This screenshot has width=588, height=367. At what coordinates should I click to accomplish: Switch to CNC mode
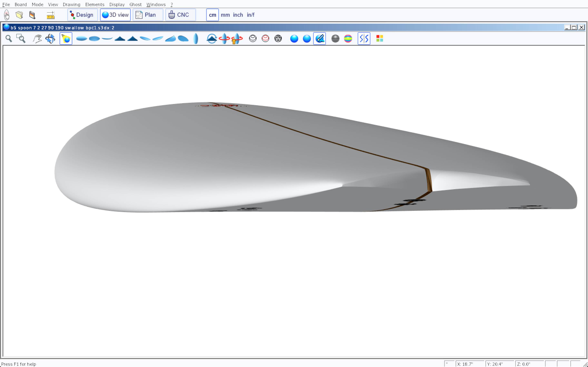pyautogui.click(x=180, y=15)
